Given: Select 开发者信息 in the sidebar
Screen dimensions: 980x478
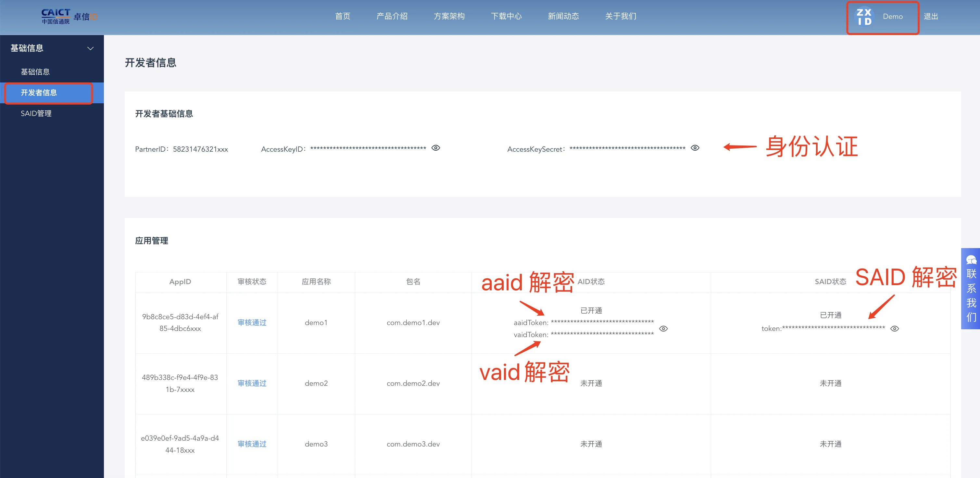Looking at the screenshot, I should [x=52, y=93].
